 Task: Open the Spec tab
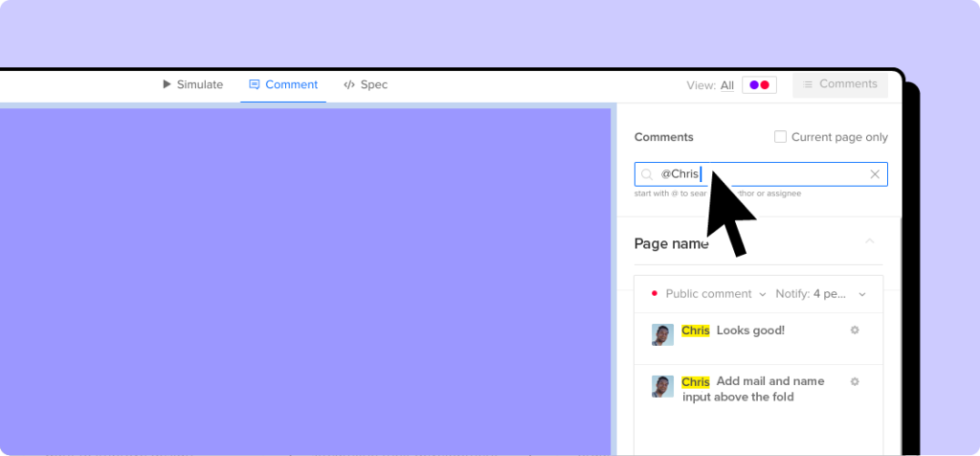(366, 84)
